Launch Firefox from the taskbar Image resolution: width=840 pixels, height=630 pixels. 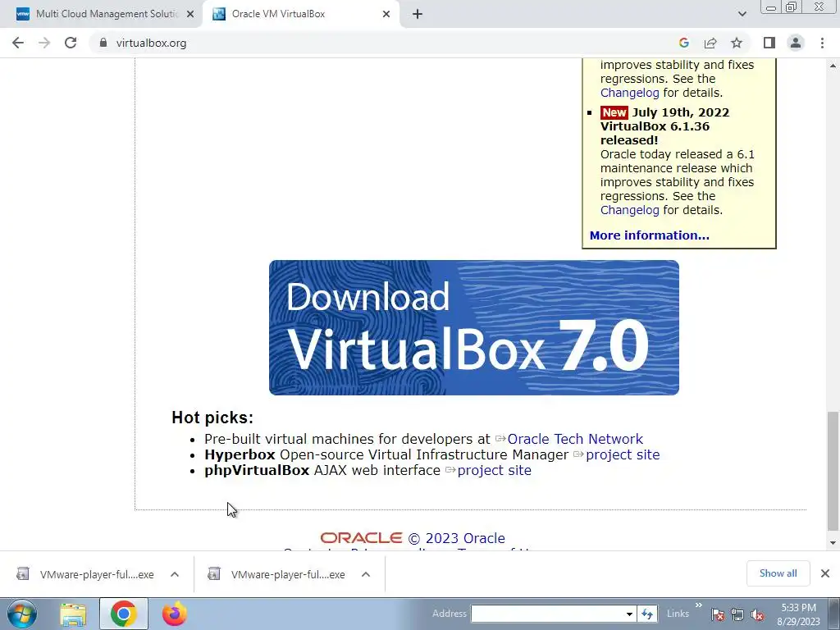coord(175,614)
